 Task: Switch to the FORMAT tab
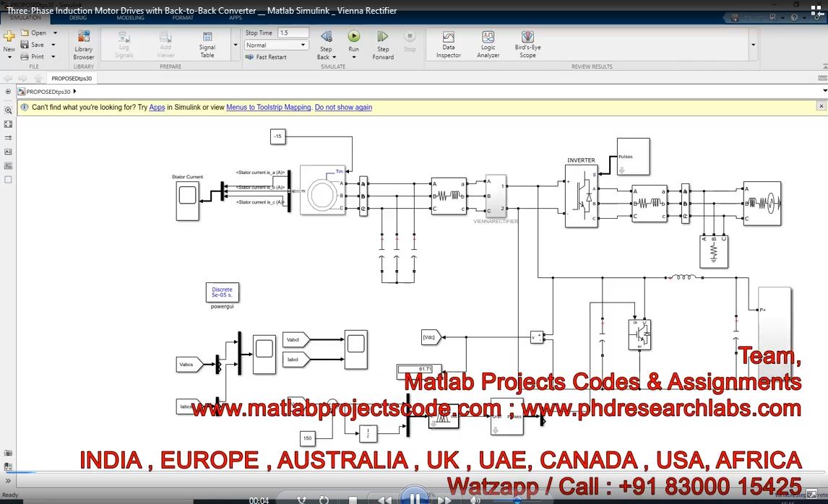click(x=183, y=18)
